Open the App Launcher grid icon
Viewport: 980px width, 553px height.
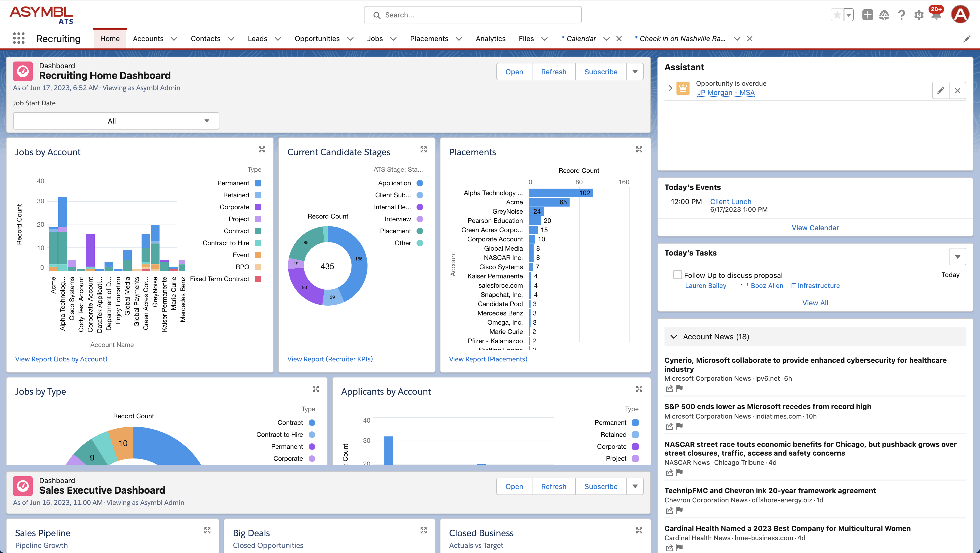click(x=19, y=38)
